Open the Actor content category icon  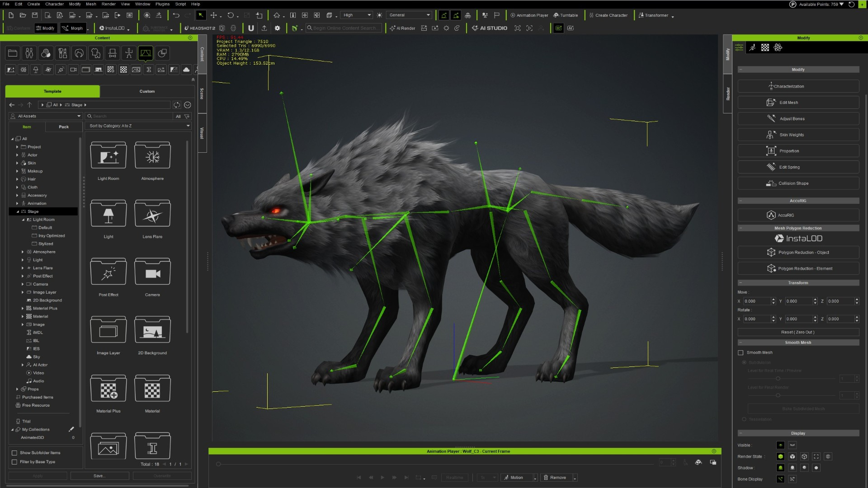29,53
